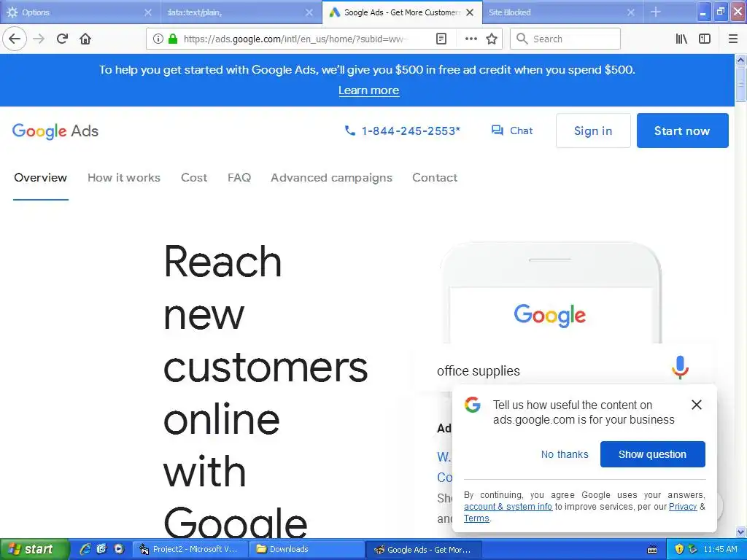Click the office supplies search text
Viewport: 747px width, 560px height.
coord(479,371)
